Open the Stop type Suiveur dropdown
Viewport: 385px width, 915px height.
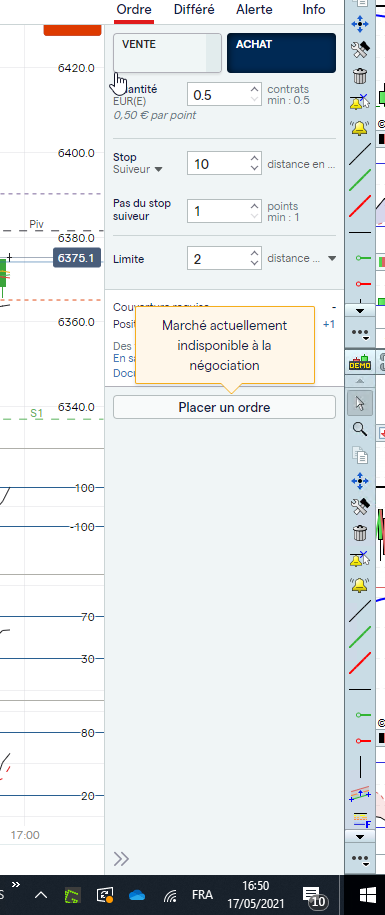[138, 170]
